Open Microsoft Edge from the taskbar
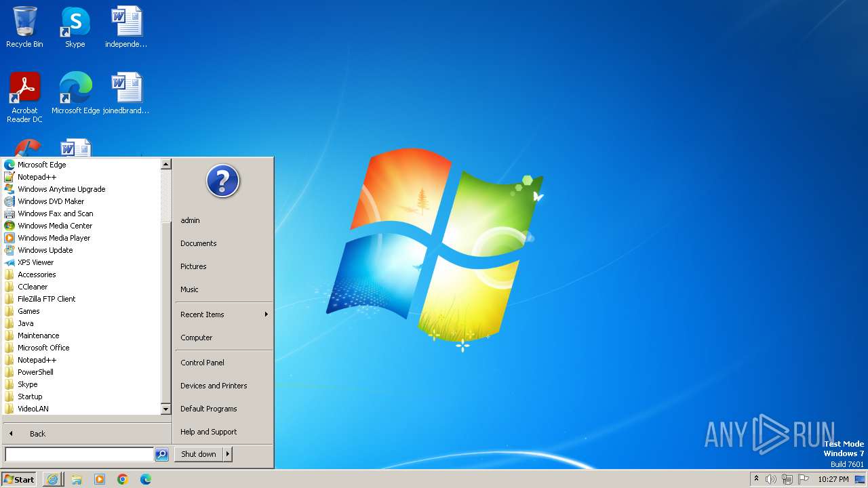The width and height of the screenshot is (868, 488). point(146,479)
